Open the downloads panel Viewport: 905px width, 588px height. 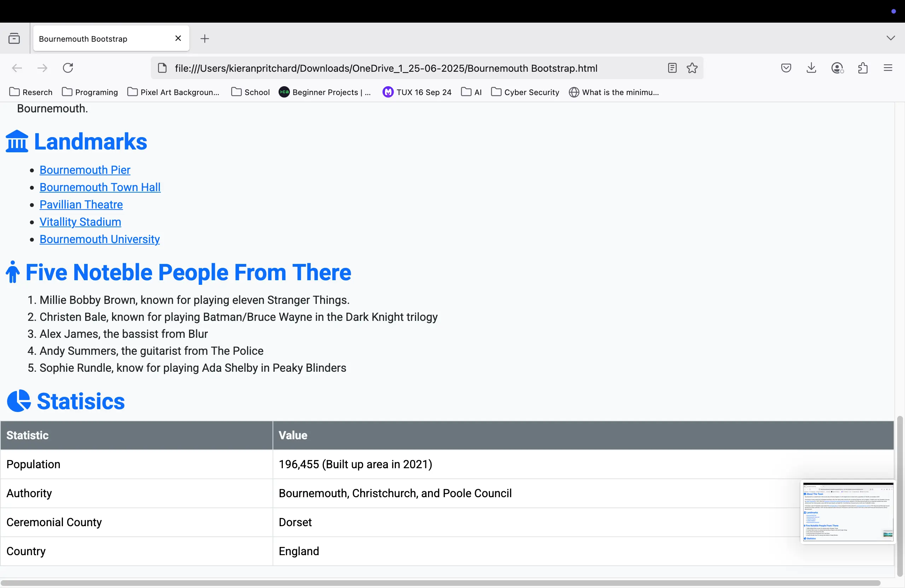811,68
